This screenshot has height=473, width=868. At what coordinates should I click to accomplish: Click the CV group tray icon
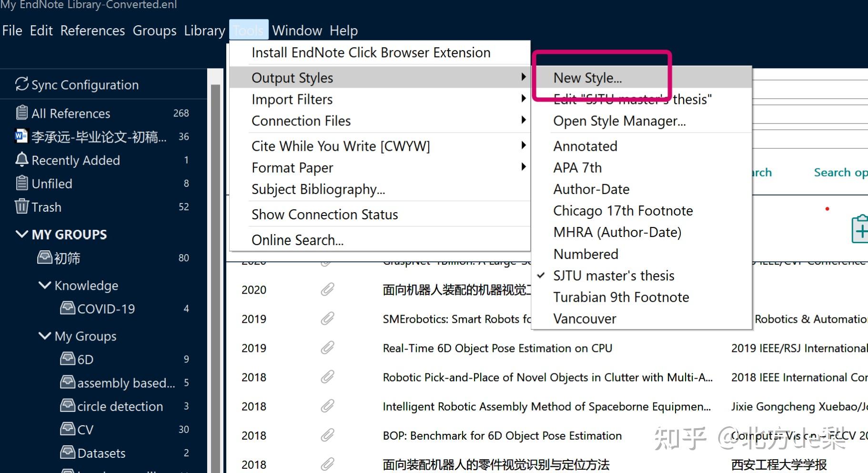tap(68, 428)
